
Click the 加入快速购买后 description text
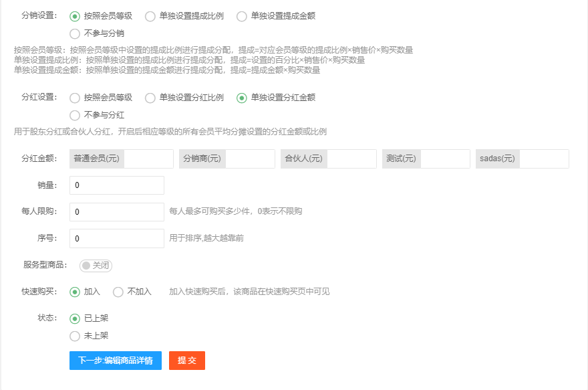pyautogui.click(x=249, y=292)
